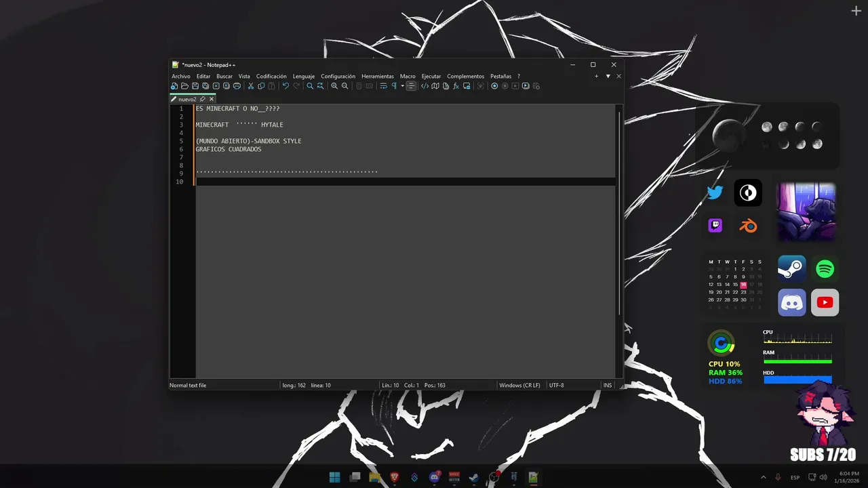This screenshot has height=488, width=868.
Task: Click the anime artwork thumbnail widget
Action: coord(806,211)
